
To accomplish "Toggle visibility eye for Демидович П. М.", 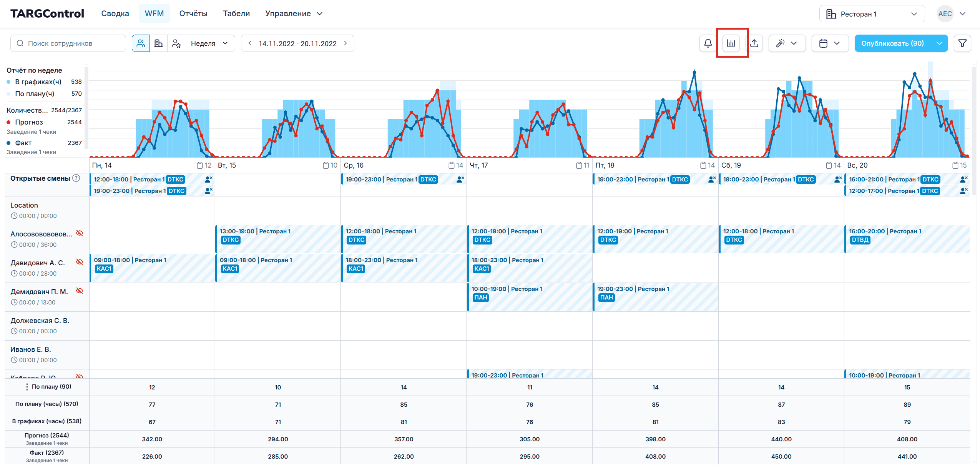I will (80, 291).
